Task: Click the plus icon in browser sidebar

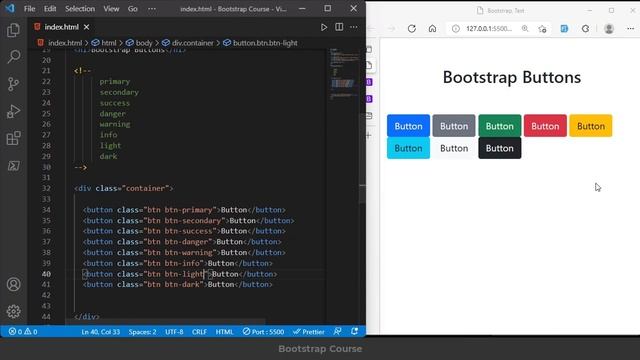Action: pyautogui.click(x=369, y=135)
